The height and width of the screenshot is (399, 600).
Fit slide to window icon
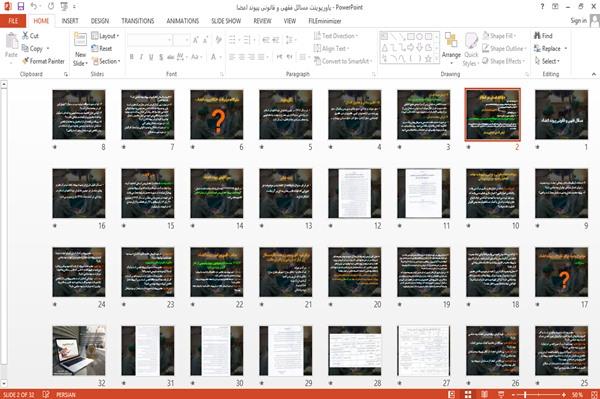[594, 394]
